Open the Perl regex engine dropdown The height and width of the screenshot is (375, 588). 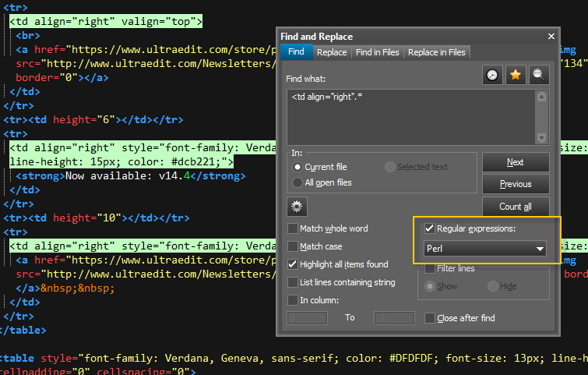pos(485,249)
